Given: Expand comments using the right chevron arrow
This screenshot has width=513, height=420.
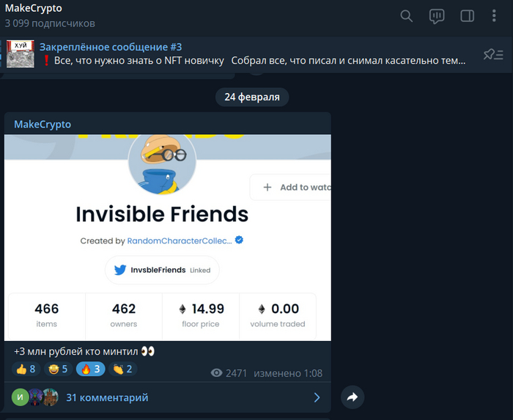Looking at the screenshot, I should tap(317, 397).
